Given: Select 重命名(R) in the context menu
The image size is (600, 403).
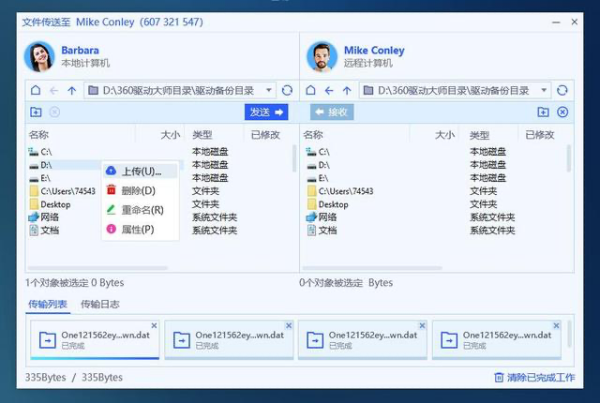Looking at the screenshot, I should tap(142, 210).
